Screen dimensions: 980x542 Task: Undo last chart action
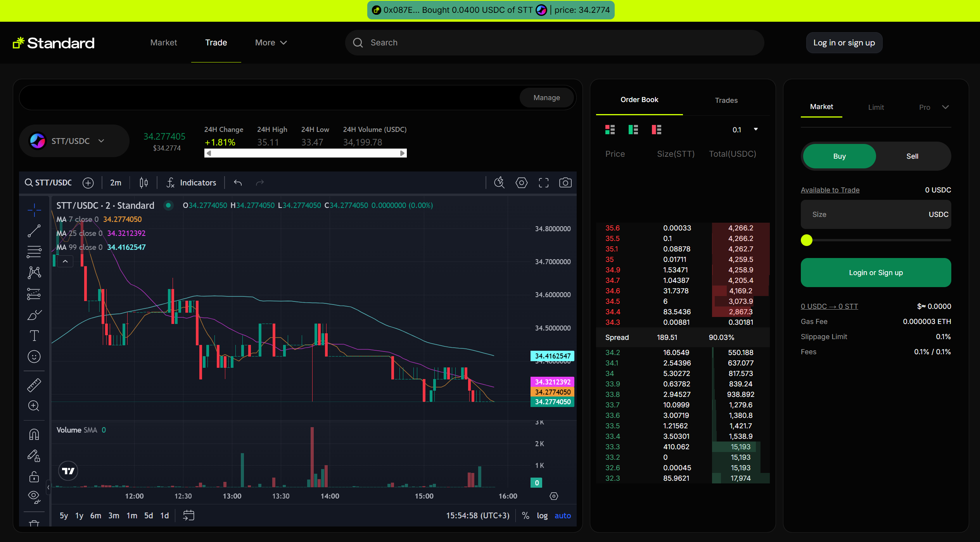238,183
